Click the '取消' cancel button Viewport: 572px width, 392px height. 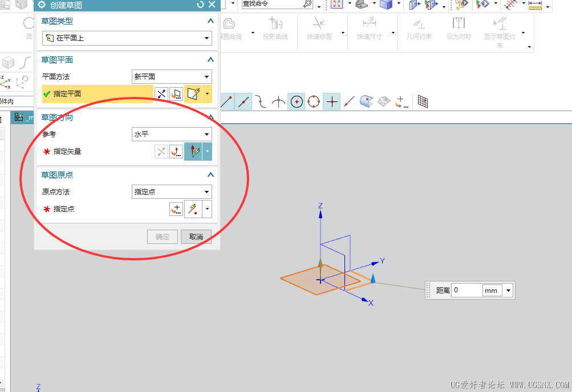tap(196, 237)
